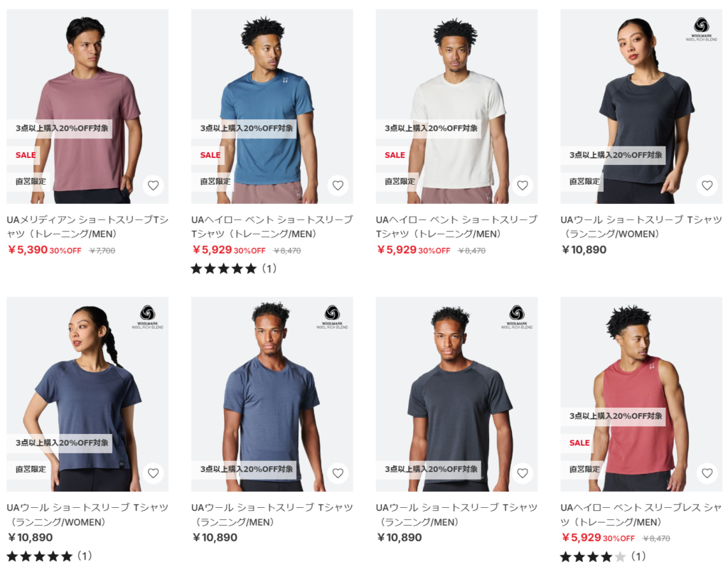This screenshot has width=728, height=569.
Task: Toggle wishlist heart on women's black wool tee
Action: (x=707, y=186)
